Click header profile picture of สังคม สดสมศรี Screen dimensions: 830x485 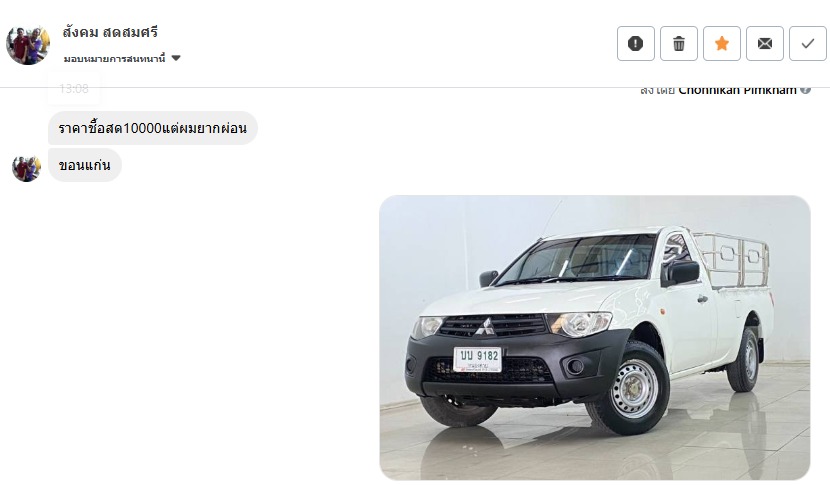coord(28,46)
